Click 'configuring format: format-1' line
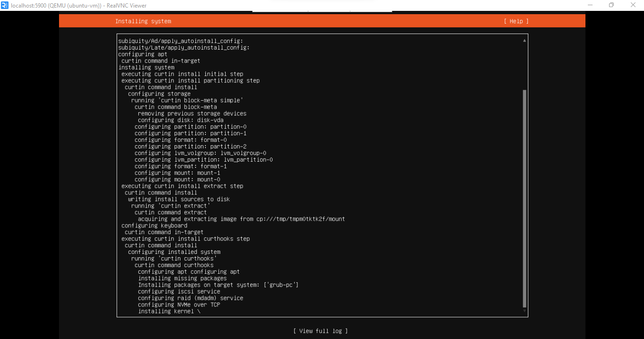 180,167
